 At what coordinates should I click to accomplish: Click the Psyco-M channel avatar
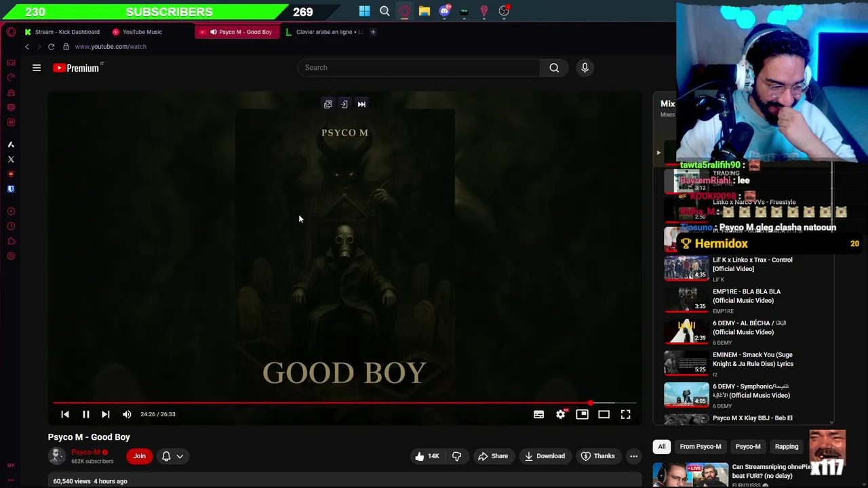[x=57, y=456]
